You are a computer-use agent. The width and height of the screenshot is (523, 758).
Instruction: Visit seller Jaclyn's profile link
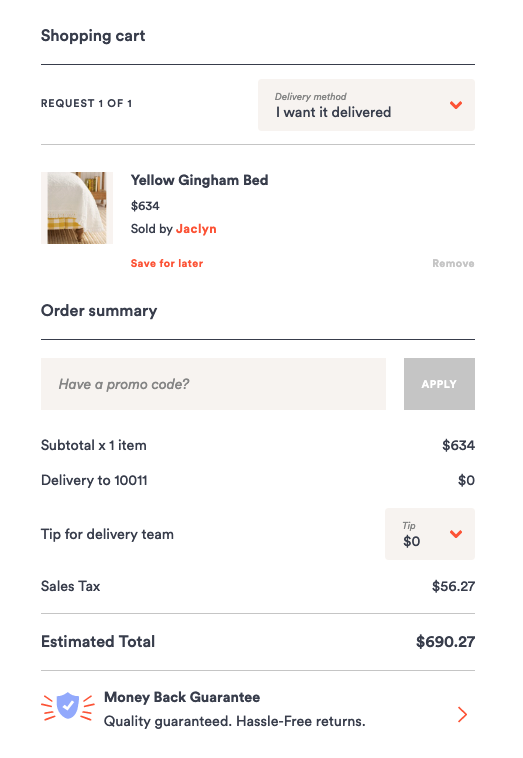(196, 229)
